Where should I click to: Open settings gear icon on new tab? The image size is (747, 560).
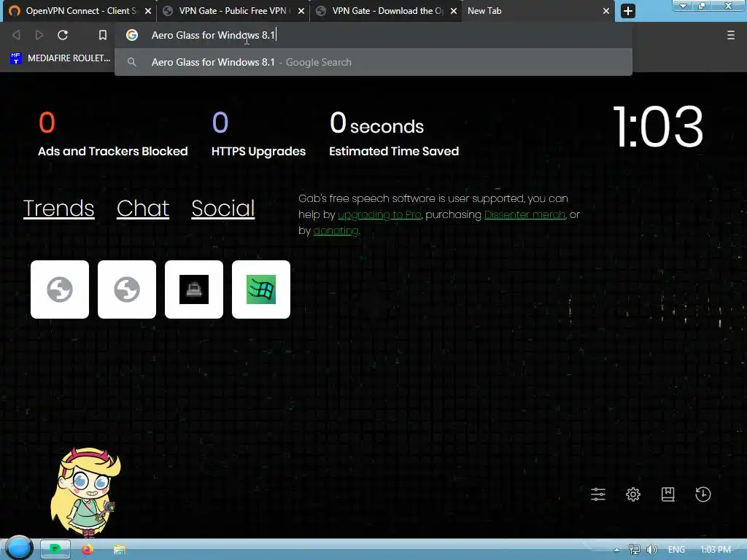pyautogui.click(x=632, y=494)
